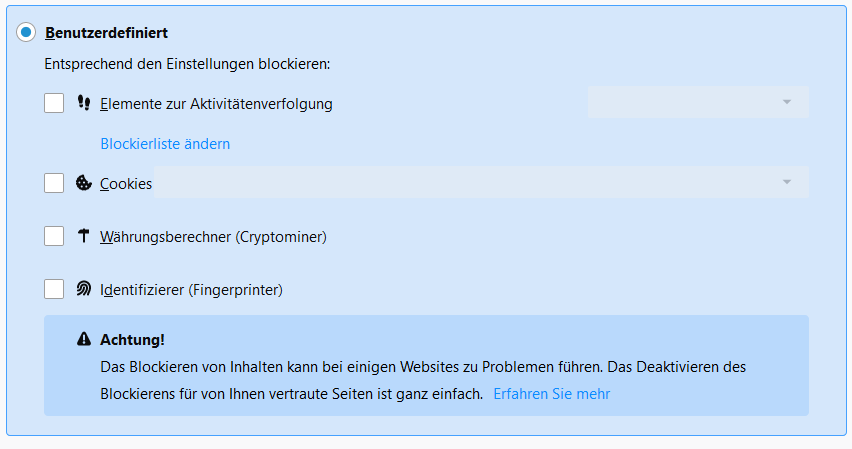Tick the Cookies checkbox
This screenshot has height=449, width=852.
(54, 183)
